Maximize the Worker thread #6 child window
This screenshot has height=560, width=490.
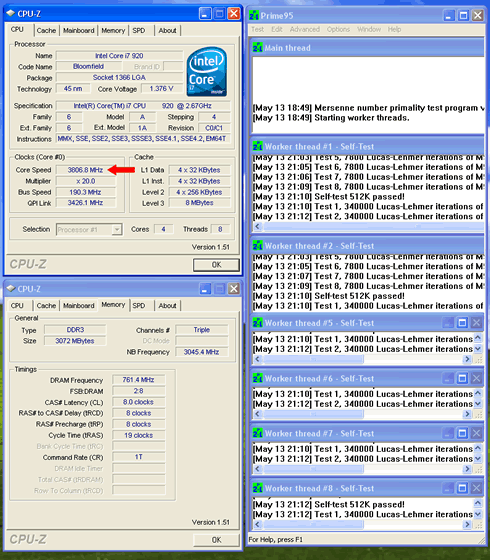click(x=462, y=378)
